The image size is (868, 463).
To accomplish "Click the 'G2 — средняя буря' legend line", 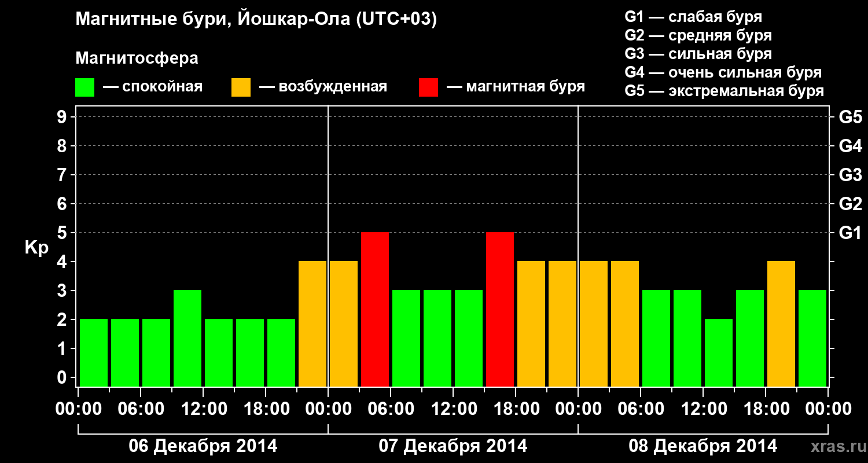I will pyautogui.click(x=698, y=35).
